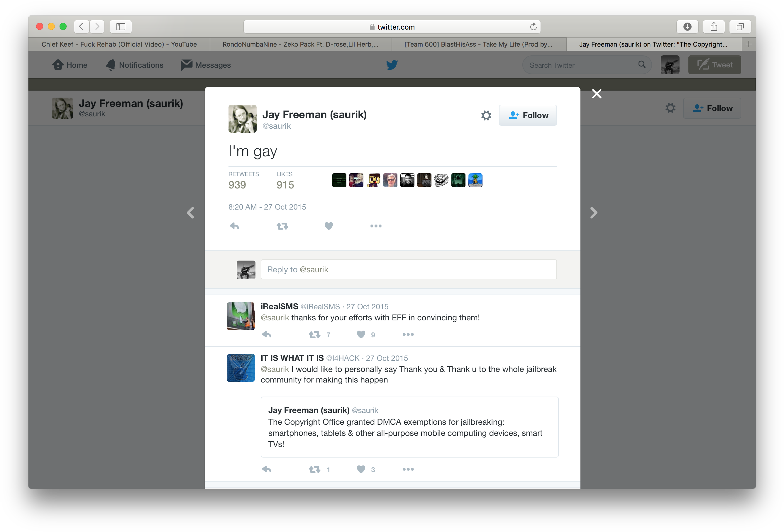Reply to the main tweet
The width and height of the screenshot is (784, 532).
pos(234,226)
